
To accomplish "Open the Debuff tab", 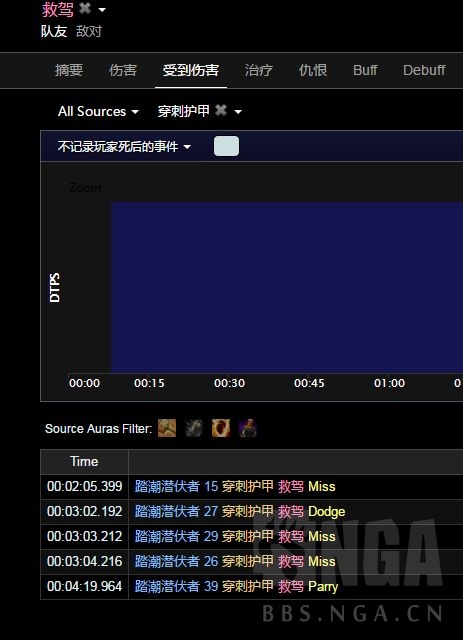I will [x=424, y=70].
